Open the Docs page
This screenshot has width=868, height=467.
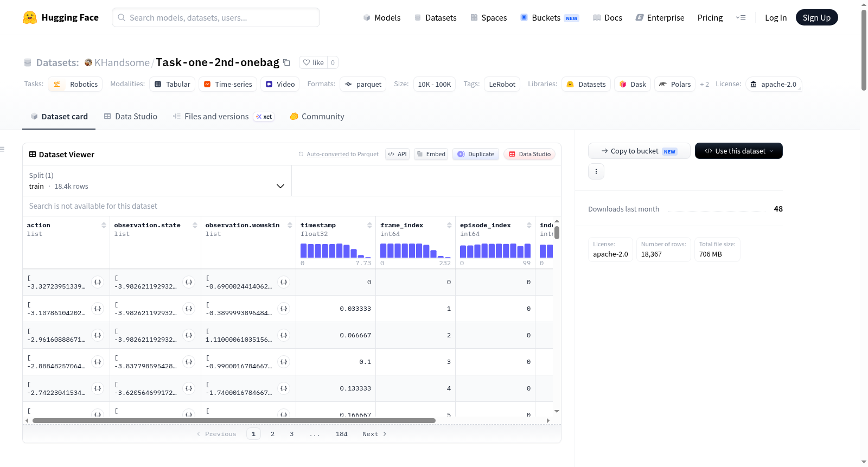coord(608,18)
